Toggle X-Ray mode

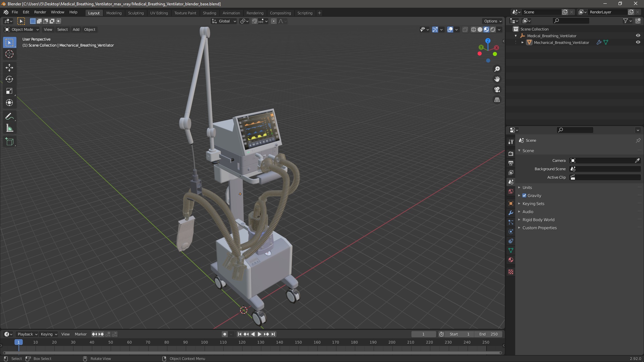click(465, 29)
